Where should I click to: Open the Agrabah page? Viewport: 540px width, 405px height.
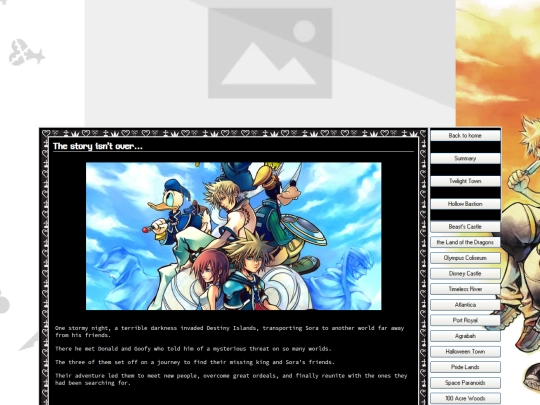pos(465,336)
